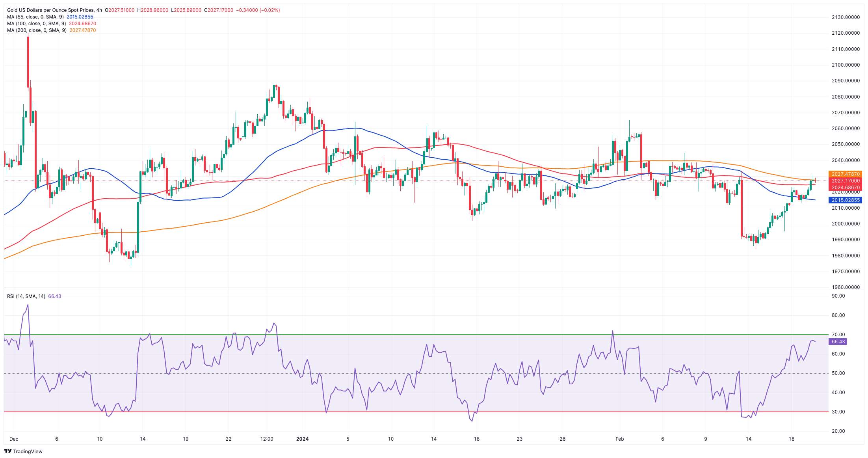
Task: Click the red 2024.68670 price label
Action: [846, 188]
